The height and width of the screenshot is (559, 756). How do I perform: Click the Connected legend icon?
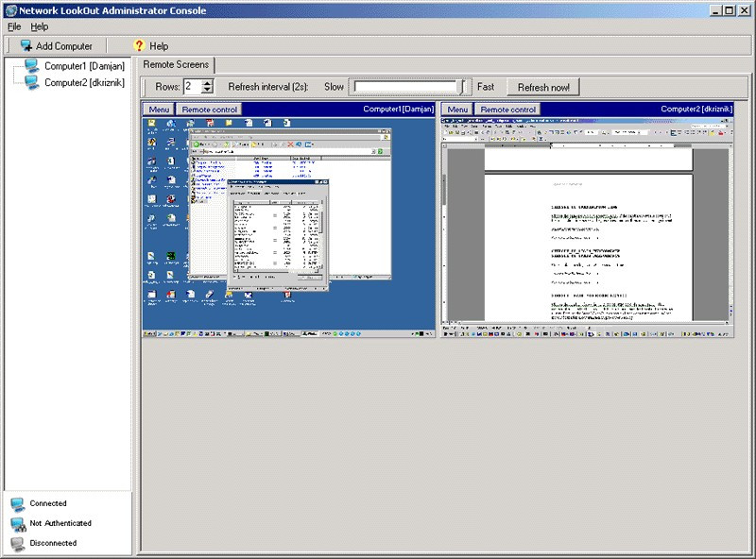(x=18, y=504)
